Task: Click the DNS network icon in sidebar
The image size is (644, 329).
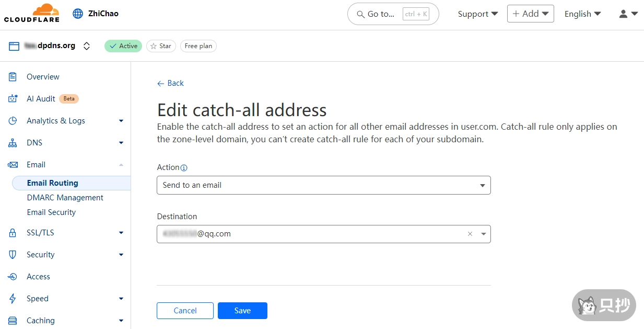Action: pyautogui.click(x=13, y=143)
